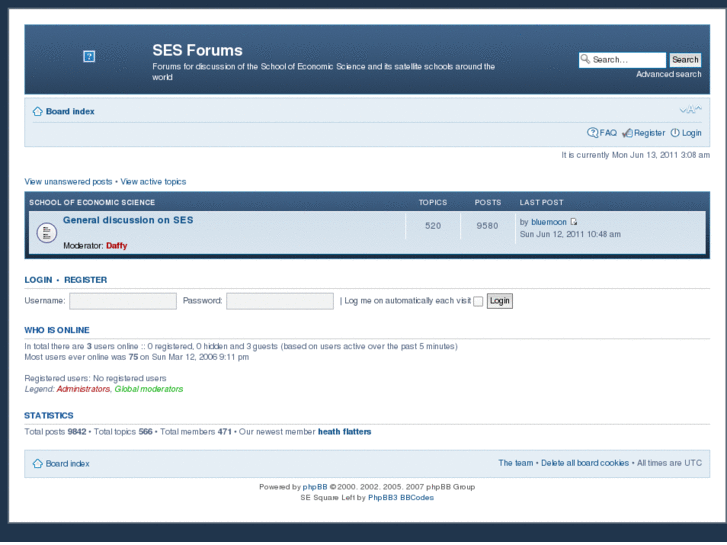Click the REGISTER heading link
The height and width of the screenshot is (545, 727).
click(85, 280)
